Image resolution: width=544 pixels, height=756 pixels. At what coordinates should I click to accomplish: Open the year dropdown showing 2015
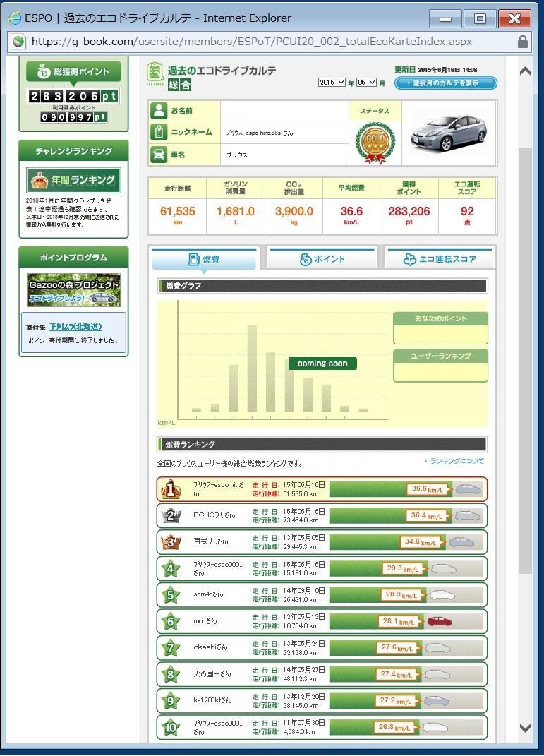(x=332, y=83)
